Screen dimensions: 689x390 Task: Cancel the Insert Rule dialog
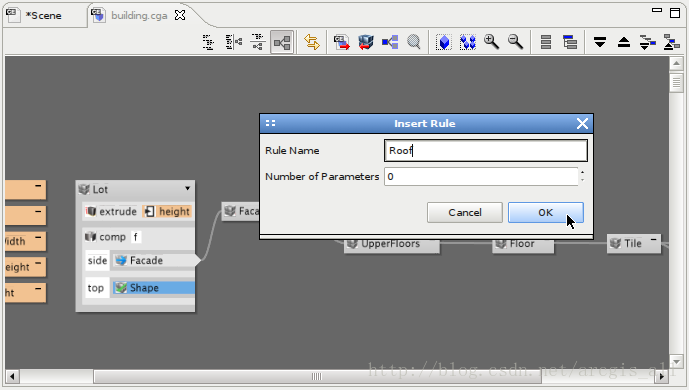pyautogui.click(x=465, y=213)
